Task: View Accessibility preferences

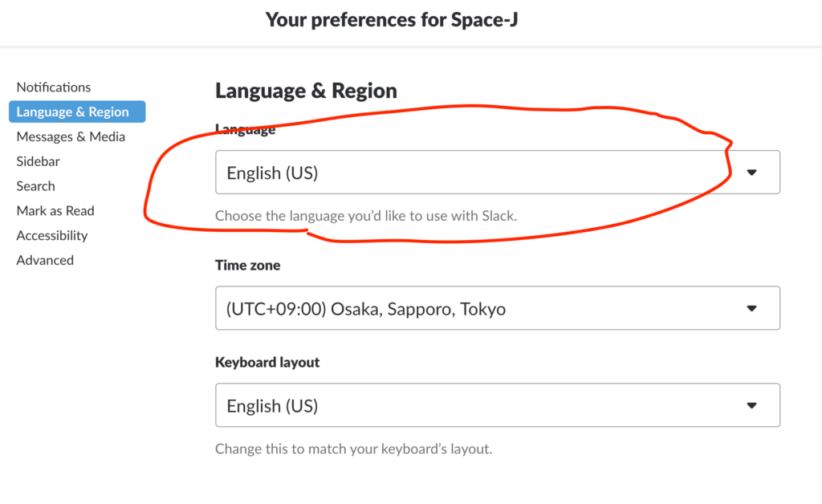Action: [x=52, y=236]
